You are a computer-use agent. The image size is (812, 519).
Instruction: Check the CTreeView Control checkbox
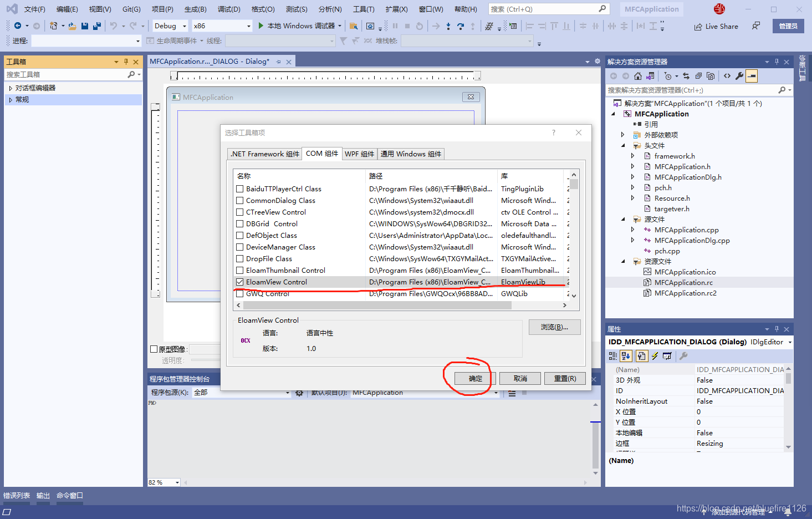tap(240, 212)
